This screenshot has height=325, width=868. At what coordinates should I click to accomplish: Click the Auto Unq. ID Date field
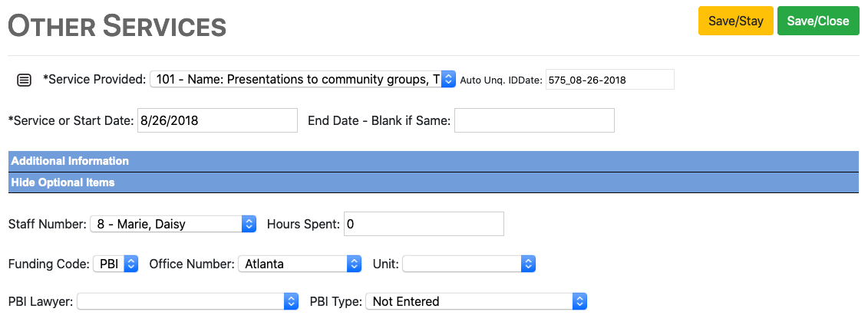click(609, 80)
